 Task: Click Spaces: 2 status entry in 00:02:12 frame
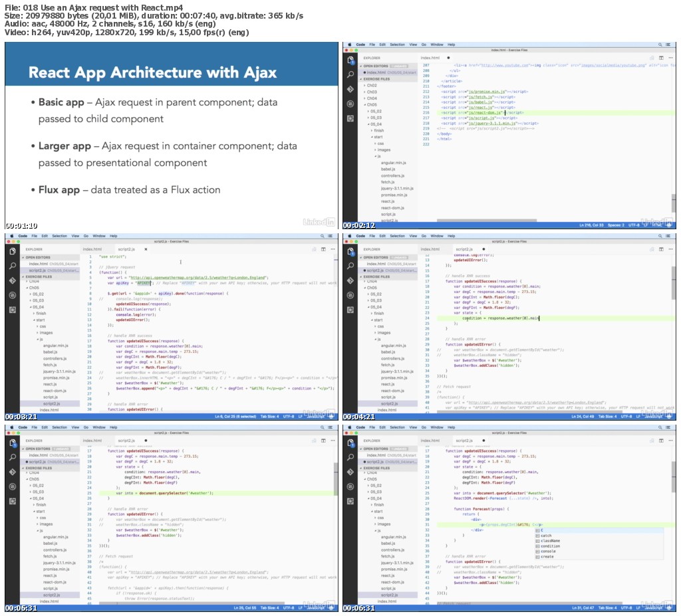(x=616, y=225)
